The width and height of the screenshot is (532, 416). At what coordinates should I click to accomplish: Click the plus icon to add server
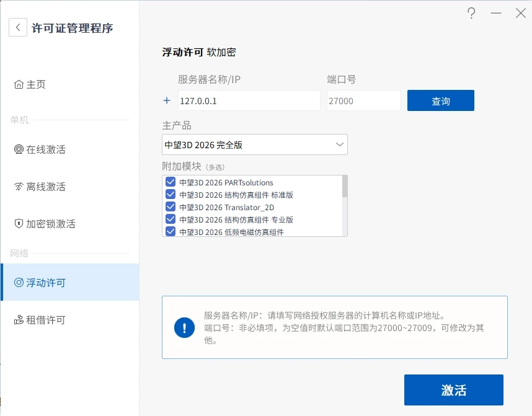167,100
